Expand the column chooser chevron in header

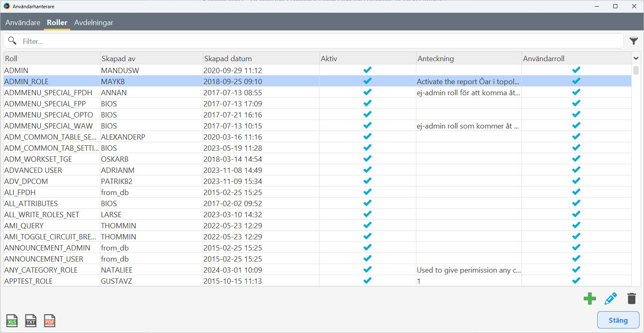(x=636, y=59)
